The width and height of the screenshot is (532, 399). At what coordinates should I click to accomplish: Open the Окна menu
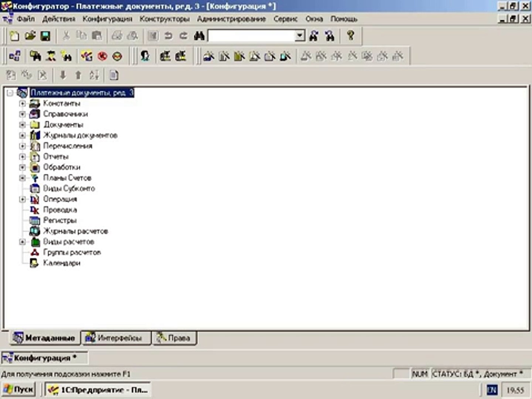click(x=314, y=19)
